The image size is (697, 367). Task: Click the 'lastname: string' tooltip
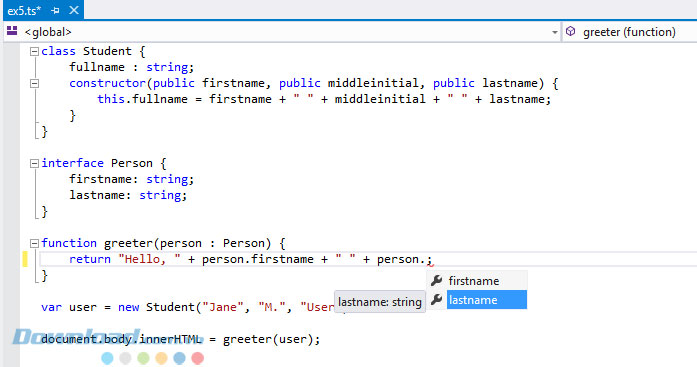click(380, 302)
